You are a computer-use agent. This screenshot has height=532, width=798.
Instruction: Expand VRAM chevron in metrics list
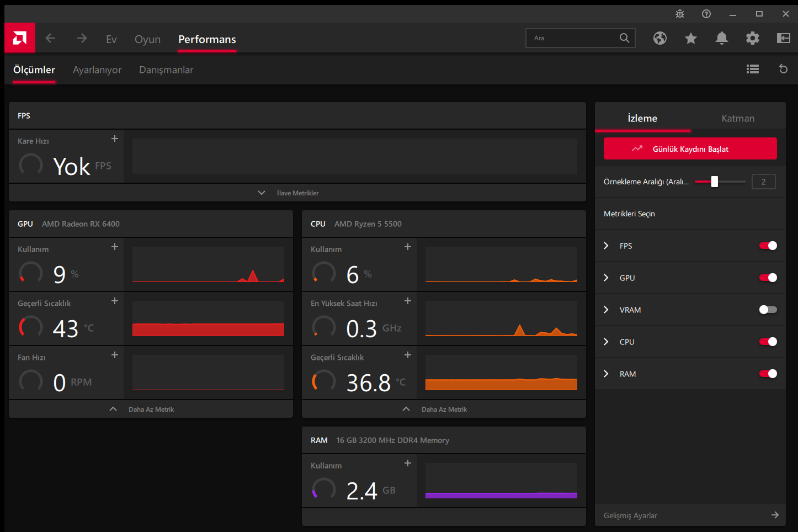606,310
